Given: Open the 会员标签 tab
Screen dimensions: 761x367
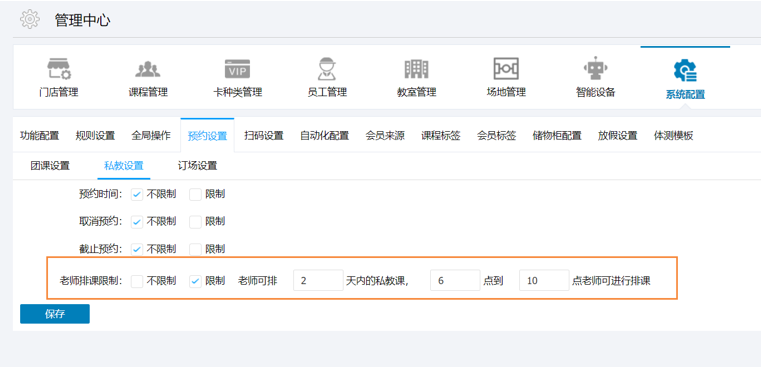Looking at the screenshot, I should click(496, 135).
